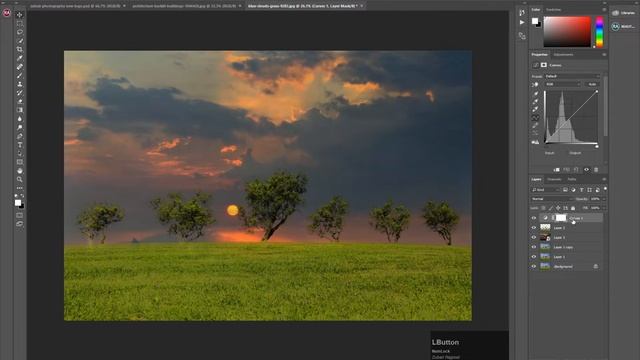Select the Lasso tool

coord(19,32)
